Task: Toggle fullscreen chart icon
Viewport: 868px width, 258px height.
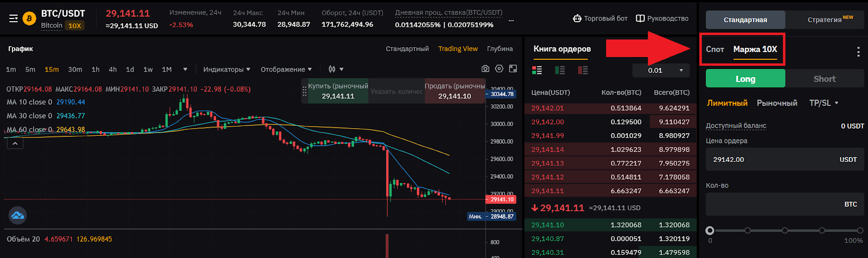Action: tap(513, 69)
